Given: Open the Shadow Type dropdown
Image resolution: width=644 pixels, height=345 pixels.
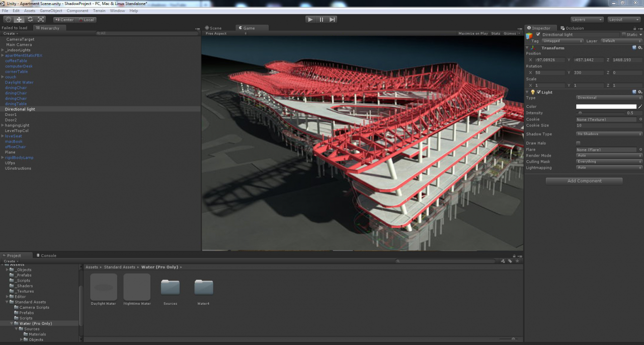Looking at the screenshot, I should 609,134.
